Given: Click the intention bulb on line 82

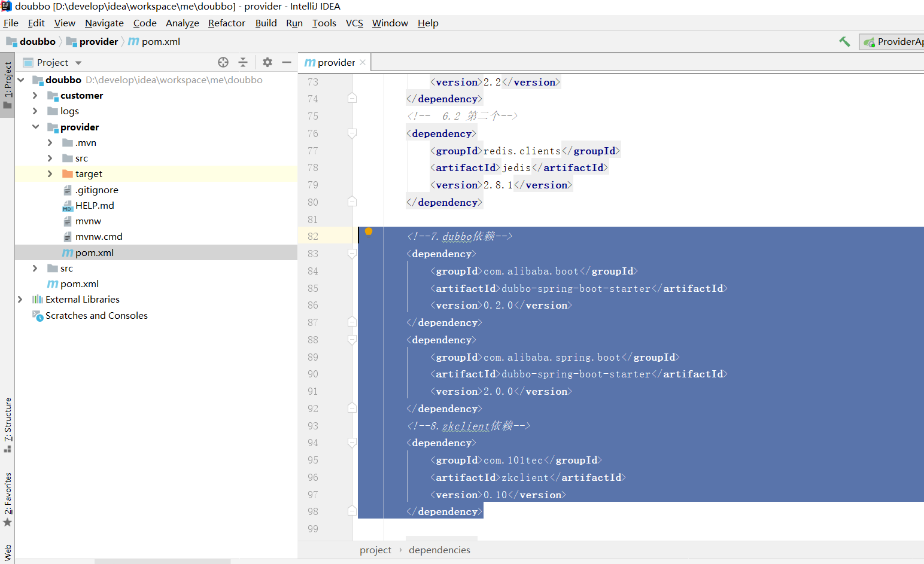Looking at the screenshot, I should pyautogui.click(x=369, y=231).
